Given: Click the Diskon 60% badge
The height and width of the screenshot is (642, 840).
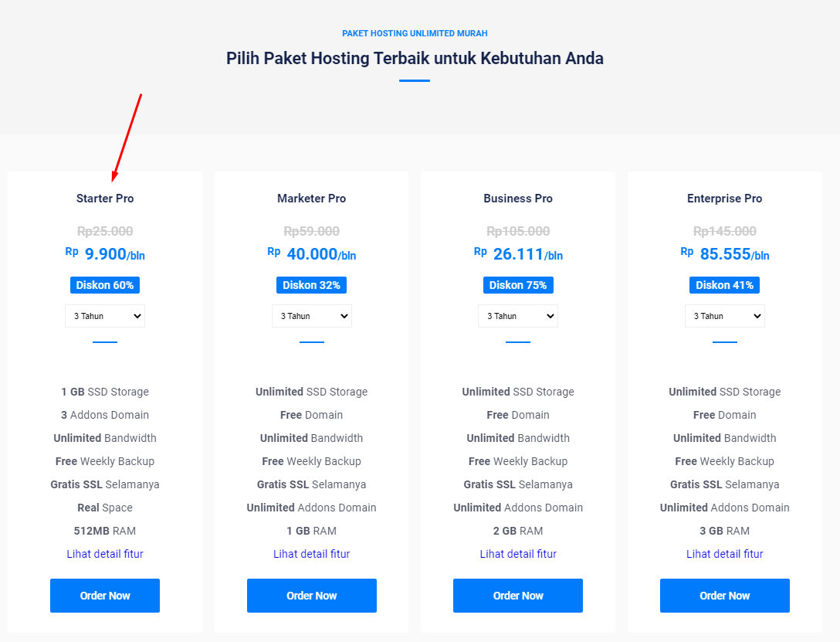Looking at the screenshot, I should coord(105,285).
